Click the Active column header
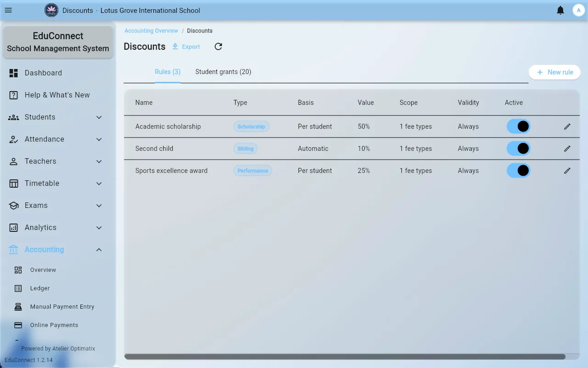588x368 pixels. tap(514, 103)
